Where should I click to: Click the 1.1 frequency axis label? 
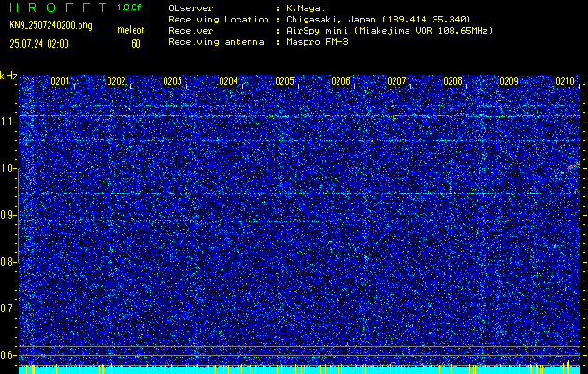(x=7, y=122)
